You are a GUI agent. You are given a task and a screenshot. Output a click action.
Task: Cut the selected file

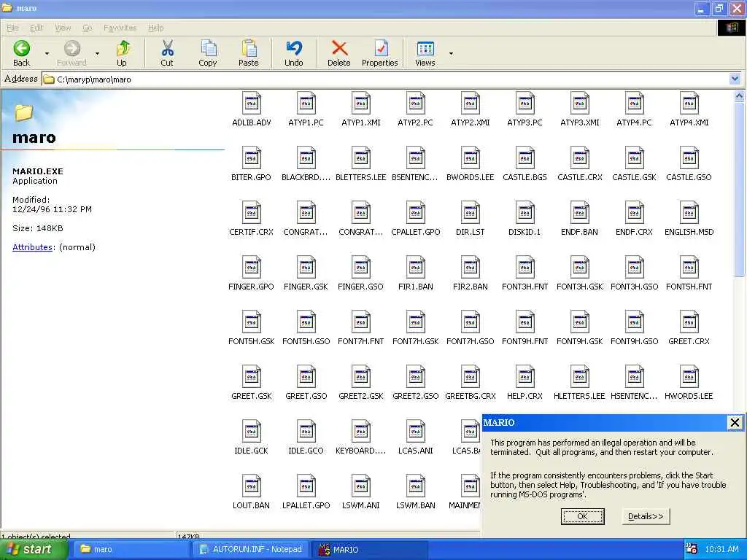[167, 53]
